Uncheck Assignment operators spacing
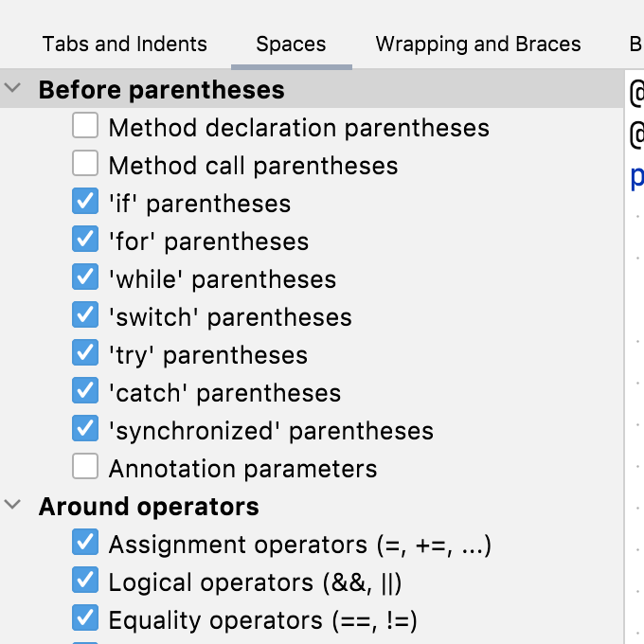This screenshot has height=644, width=644. click(85, 543)
